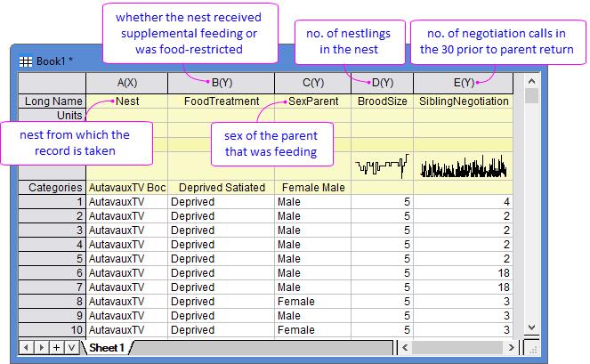The width and height of the screenshot is (590, 364).
Task: Select the E(Y) column header
Action: pyautogui.click(x=464, y=83)
